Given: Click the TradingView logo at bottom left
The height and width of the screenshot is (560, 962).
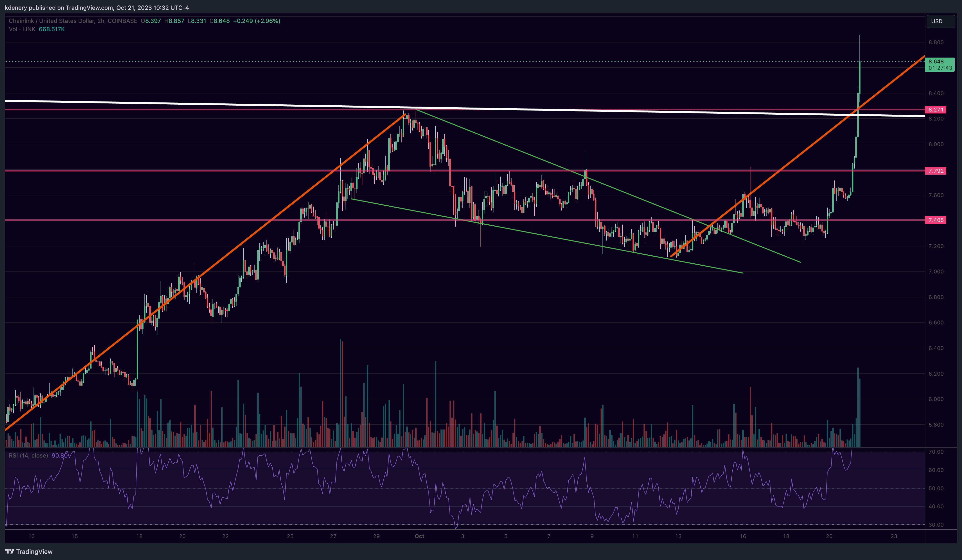Looking at the screenshot, I should coord(29,551).
